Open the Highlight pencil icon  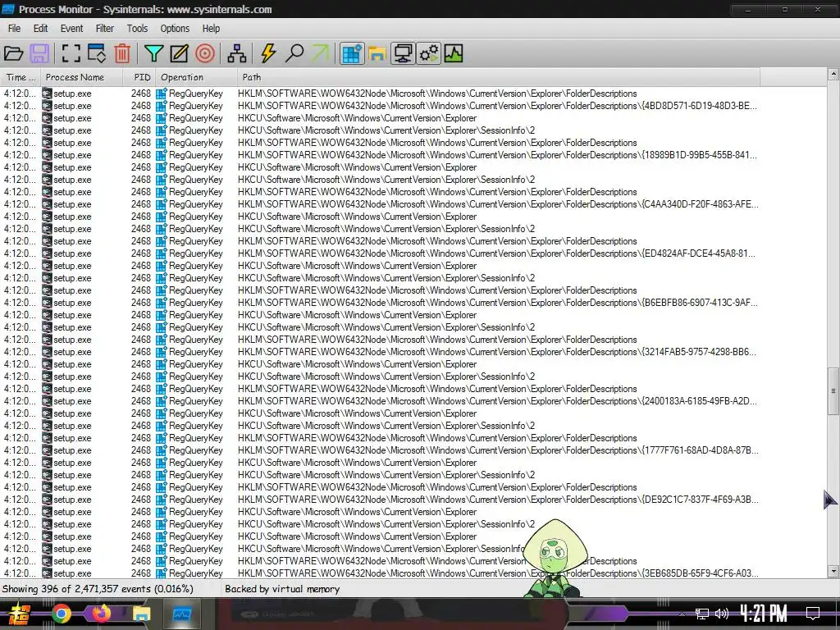pos(179,53)
